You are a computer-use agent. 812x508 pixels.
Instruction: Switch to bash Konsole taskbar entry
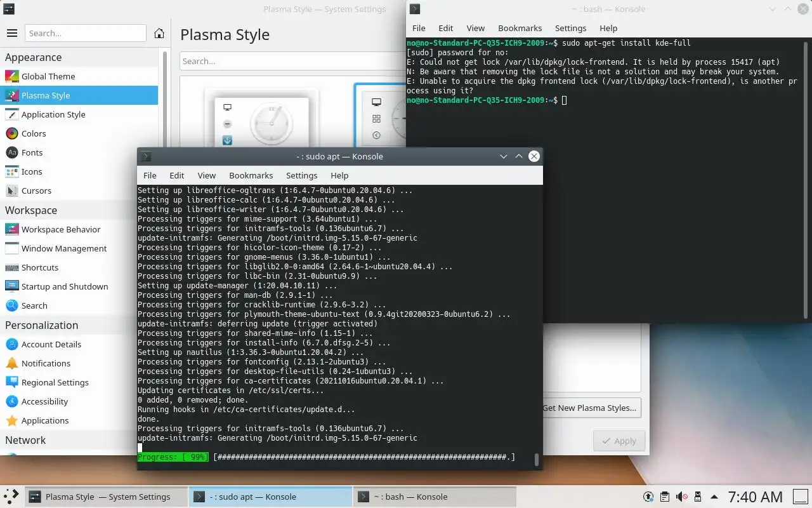[435, 497]
